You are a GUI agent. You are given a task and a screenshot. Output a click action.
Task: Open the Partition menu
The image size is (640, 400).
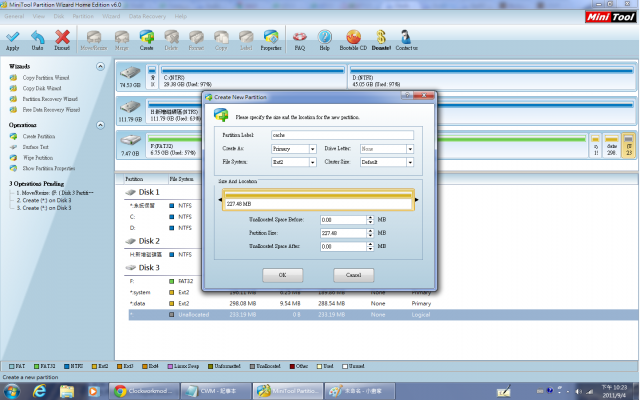tap(83, 16)
